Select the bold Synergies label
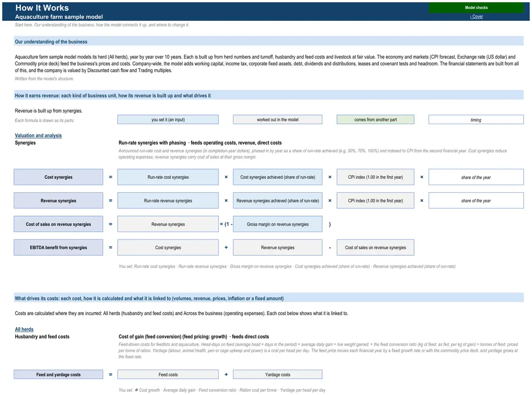This screenshot has width=532, height=395. pos(25,143)
